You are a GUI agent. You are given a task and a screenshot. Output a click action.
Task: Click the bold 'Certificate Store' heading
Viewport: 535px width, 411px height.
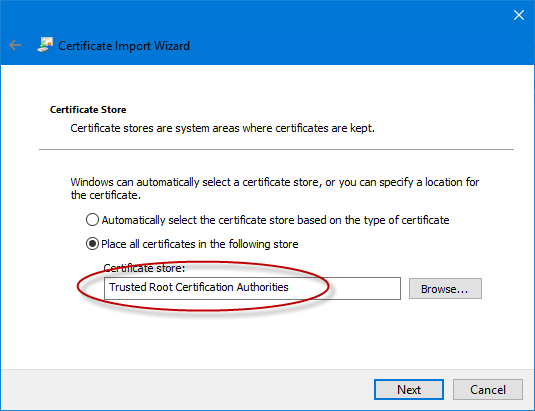pyautogui.click(x=88, y=109)
